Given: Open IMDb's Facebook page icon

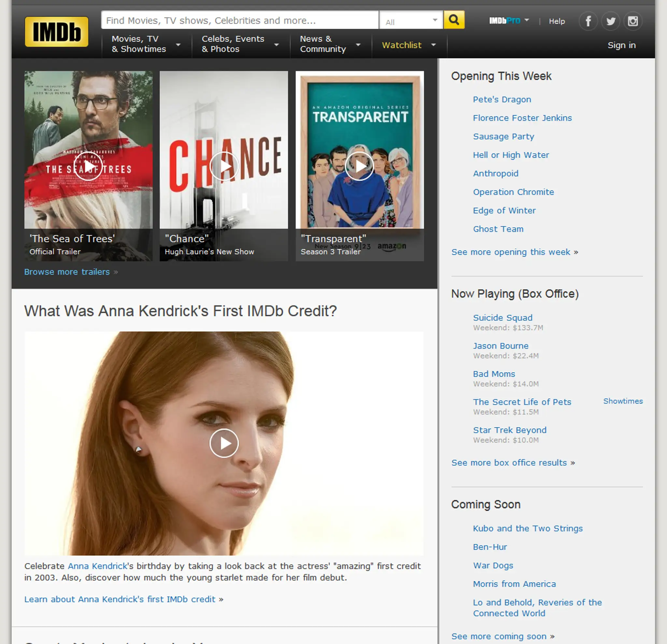Looking at the screenshot, I should pos(588,21).
